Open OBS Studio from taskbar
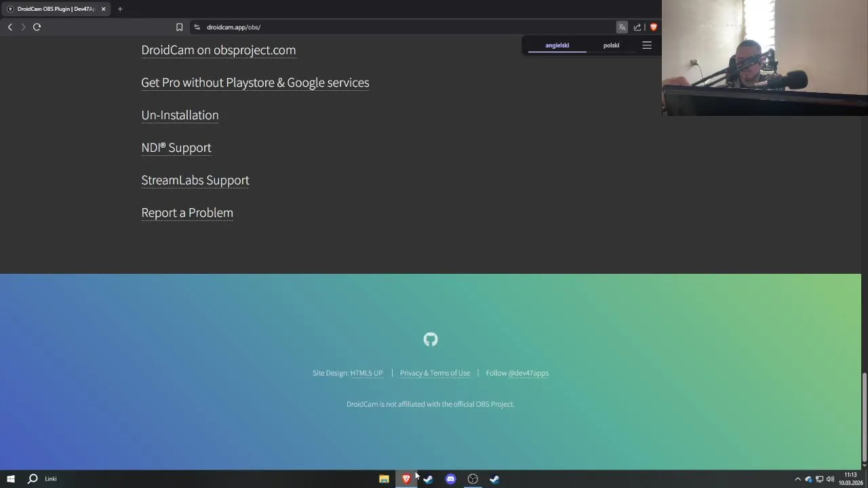Viewport: 868px width, 488px height. [x=473, y=479]
